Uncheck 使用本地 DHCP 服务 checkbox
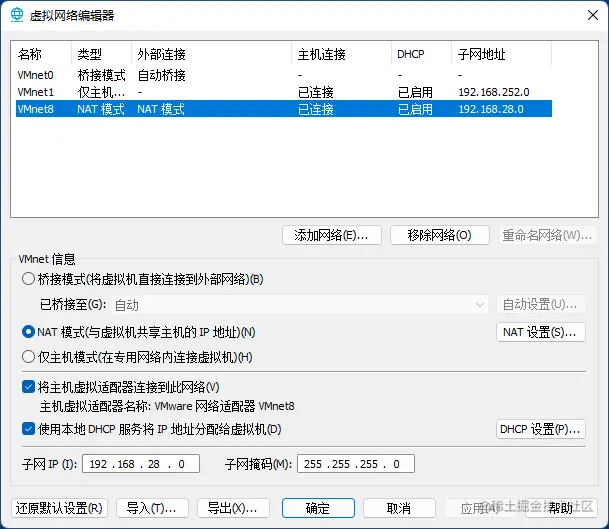Screen dimensions: 609x529 (28, 429)
